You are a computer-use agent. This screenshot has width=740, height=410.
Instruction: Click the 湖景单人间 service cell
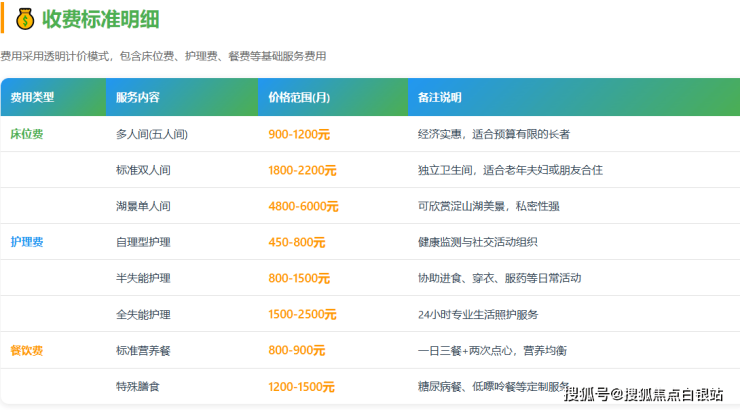click(x=143, y=206)
